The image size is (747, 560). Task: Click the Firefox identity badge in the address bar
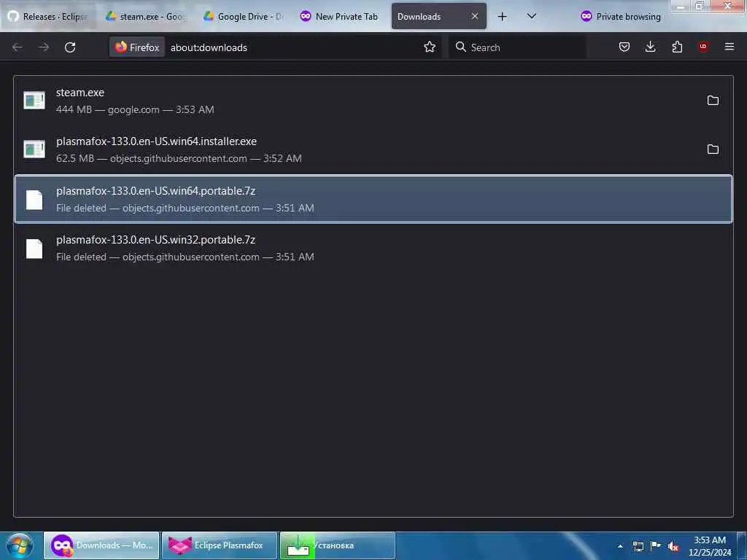pyautogui.click(x=137, y=47)
